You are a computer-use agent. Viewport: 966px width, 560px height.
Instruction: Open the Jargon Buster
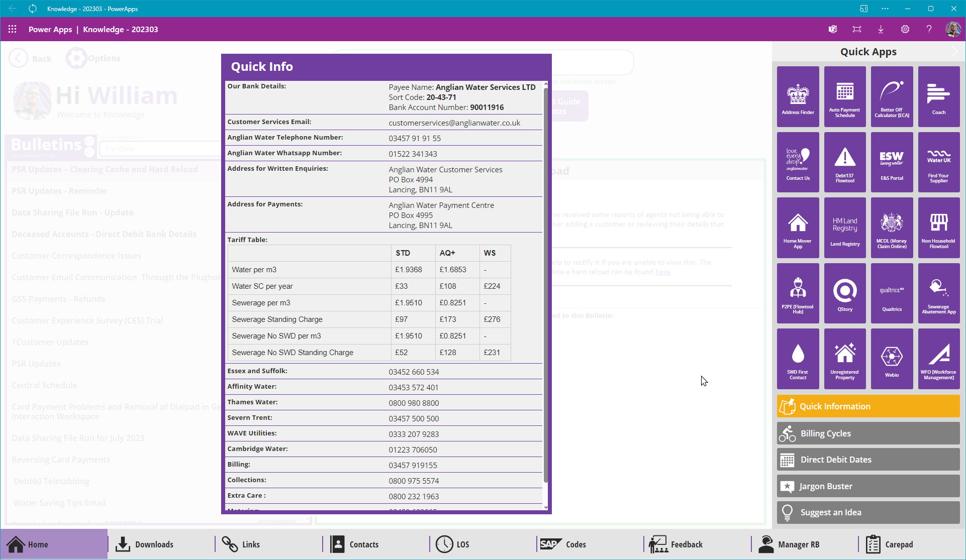[868, 486]
